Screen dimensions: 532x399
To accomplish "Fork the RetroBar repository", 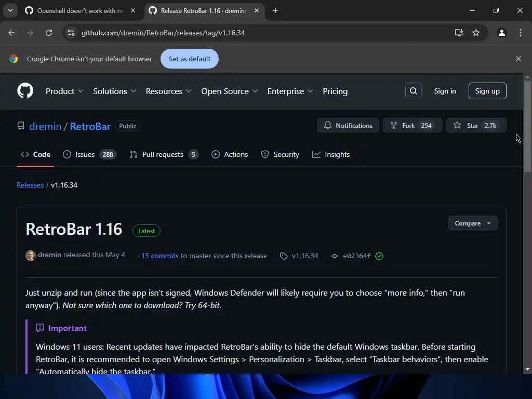I will (412, 126).
